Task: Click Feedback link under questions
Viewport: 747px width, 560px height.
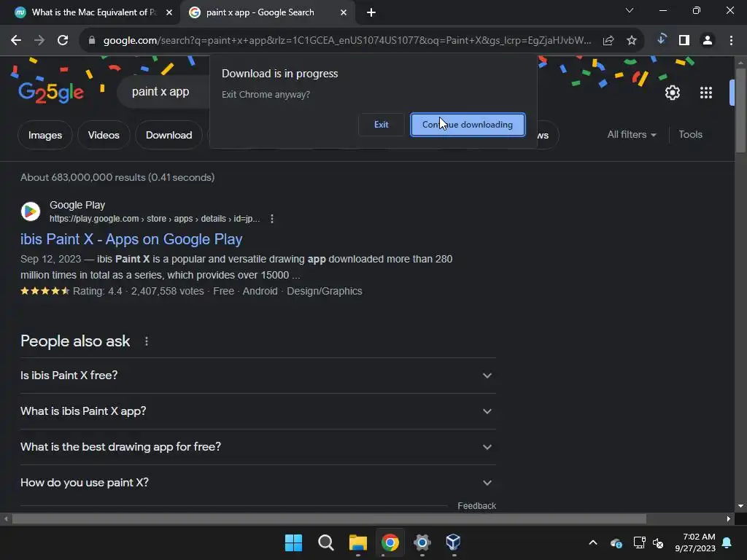Action: (476, 506)
